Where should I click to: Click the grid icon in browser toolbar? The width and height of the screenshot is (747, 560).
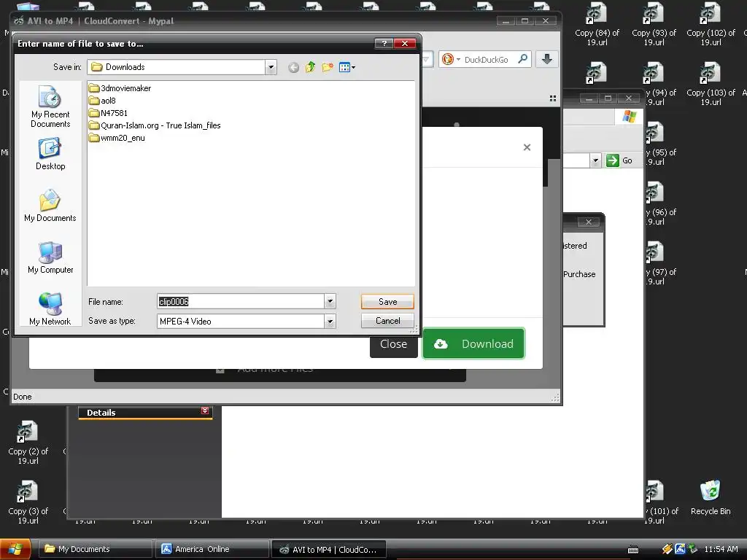[x=553, y=98]
